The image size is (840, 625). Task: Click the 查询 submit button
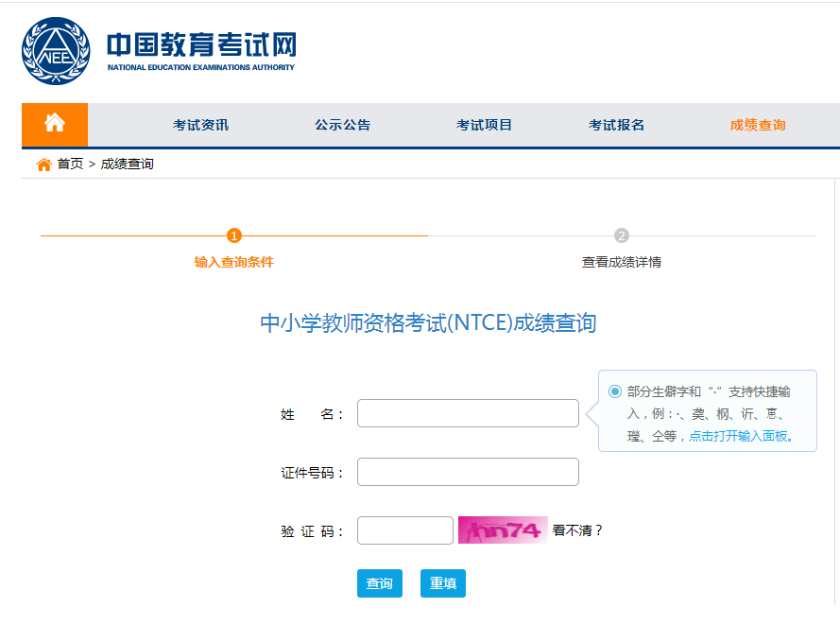379,583
